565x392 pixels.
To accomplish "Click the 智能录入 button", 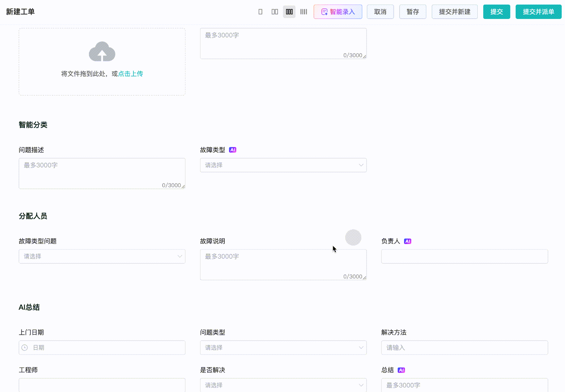I will [x=338, y=12].
